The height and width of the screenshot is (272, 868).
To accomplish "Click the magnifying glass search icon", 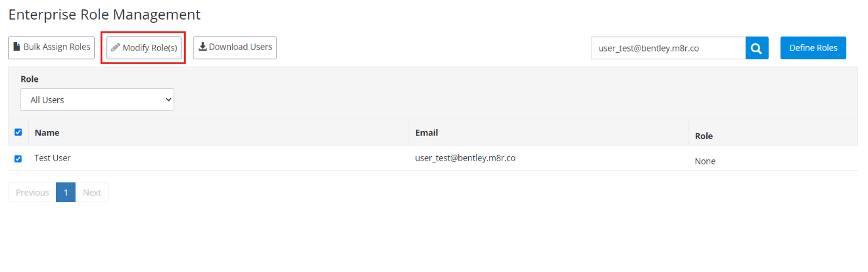I will pos(757,48).
